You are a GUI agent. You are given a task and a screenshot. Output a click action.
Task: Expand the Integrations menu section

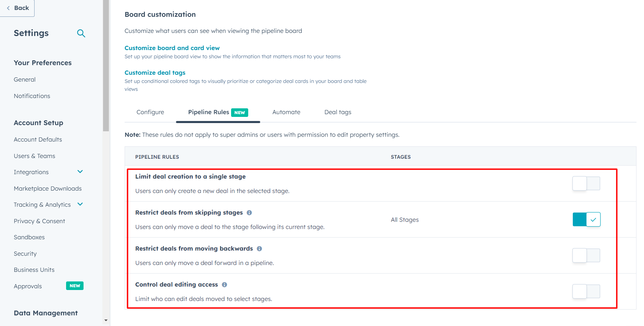coord(80,171)
